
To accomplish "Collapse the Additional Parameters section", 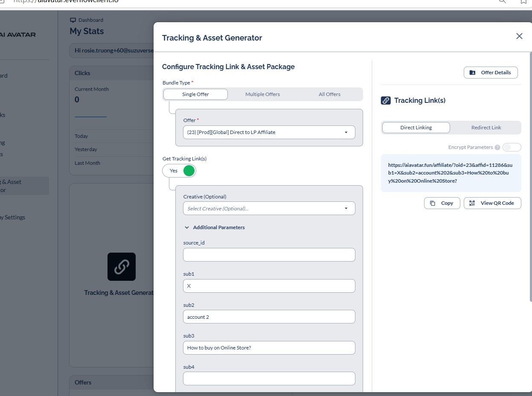I will click(x=215, y=227).
